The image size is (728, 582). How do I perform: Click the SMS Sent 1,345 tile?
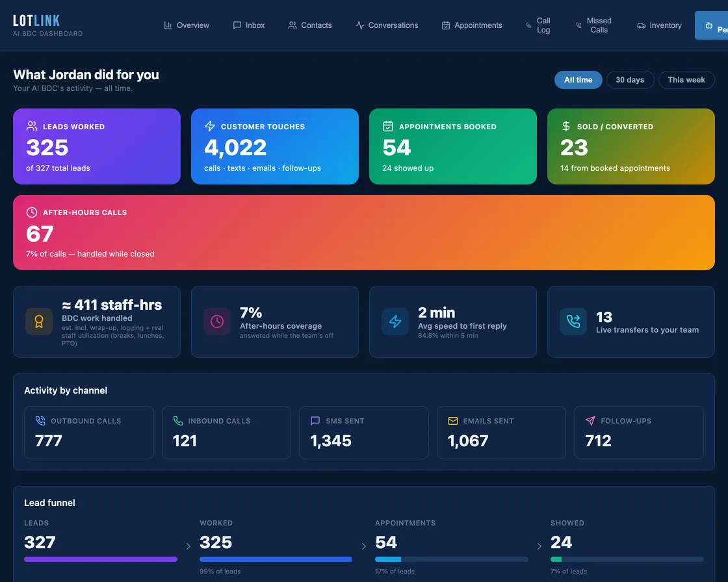click(363, 433)
